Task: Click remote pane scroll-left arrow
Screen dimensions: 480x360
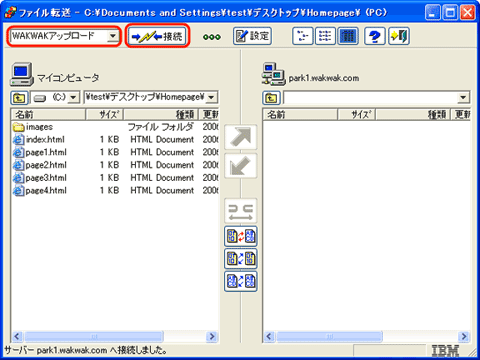Action: tap(270, 336)
